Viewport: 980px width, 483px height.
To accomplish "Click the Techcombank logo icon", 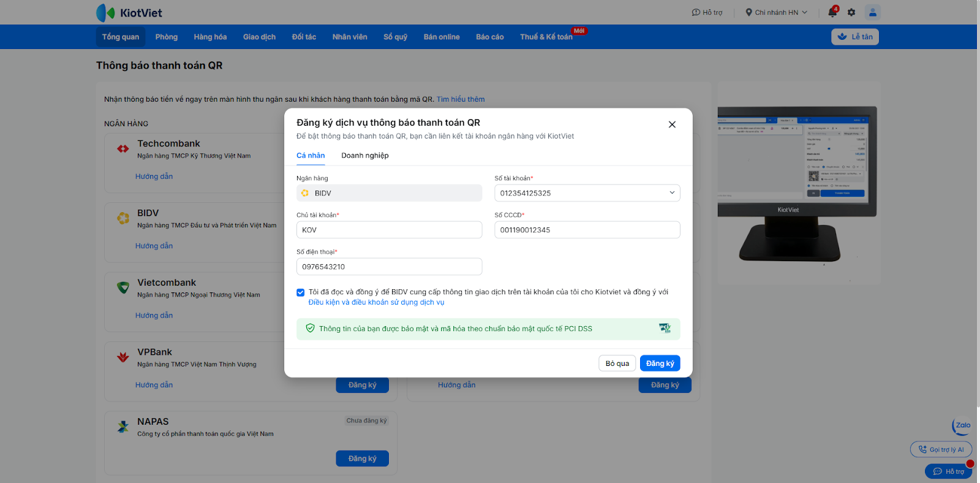I will click(x=123, y=148).
